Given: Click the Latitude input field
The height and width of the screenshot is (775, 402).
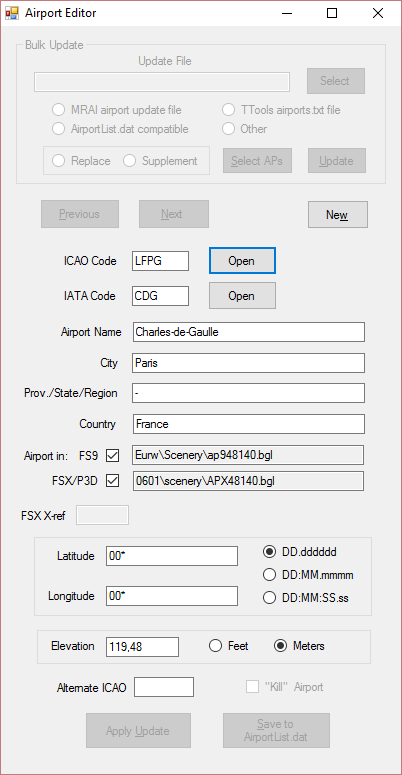Looking at the screenshot, I should 172,556.
